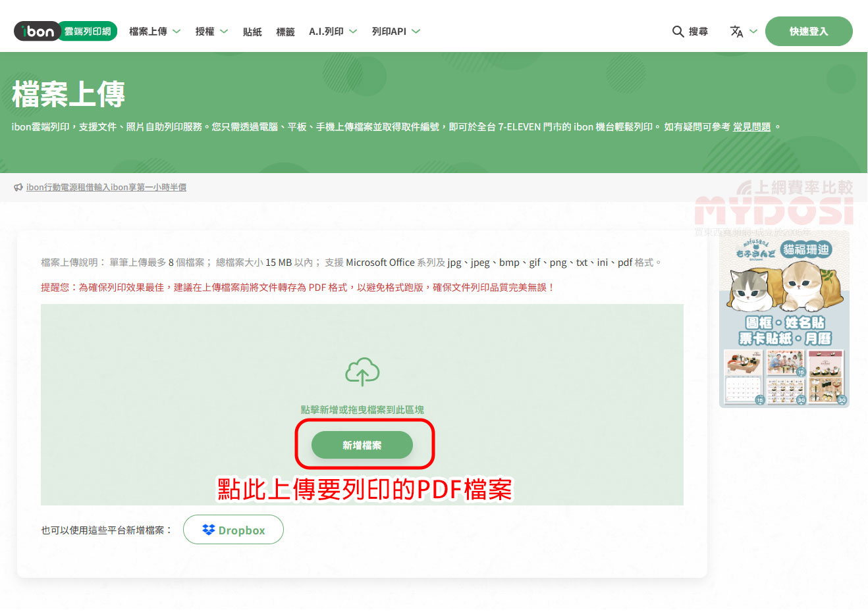Expand the A.I.列印 dropdown chevron
The height and width of the screenshot is (614, 868).
click(353, 32)
